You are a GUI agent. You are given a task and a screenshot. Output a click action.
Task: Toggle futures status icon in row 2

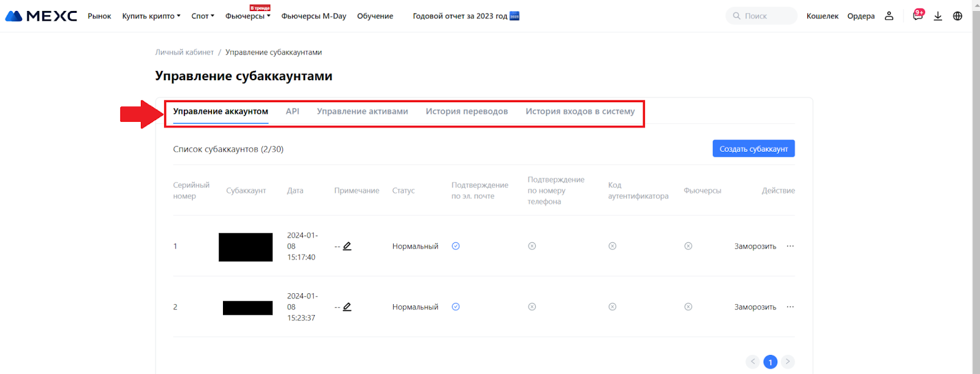click(x=688, y=307)
